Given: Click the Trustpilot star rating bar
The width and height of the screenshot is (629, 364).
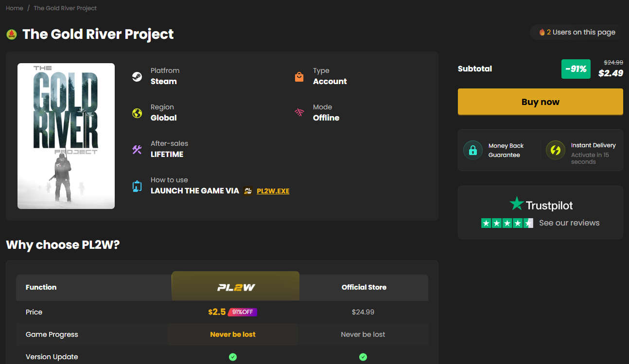Looking at the screenshot, I should pyautogui.click(x=507, y=223).
